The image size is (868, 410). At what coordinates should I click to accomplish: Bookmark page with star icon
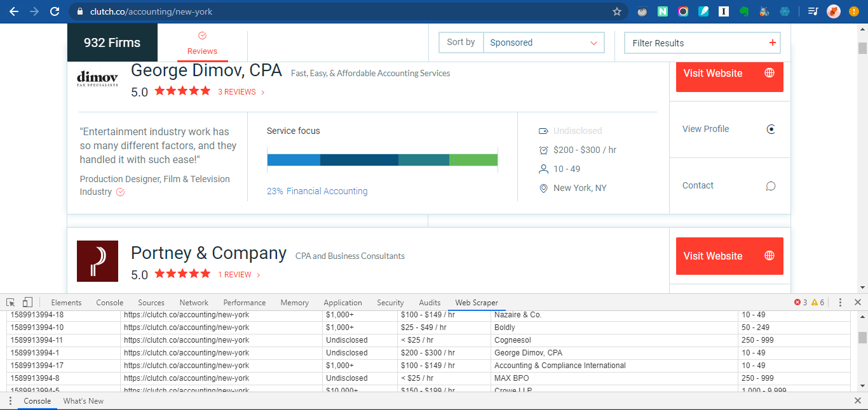pos(616,11)
